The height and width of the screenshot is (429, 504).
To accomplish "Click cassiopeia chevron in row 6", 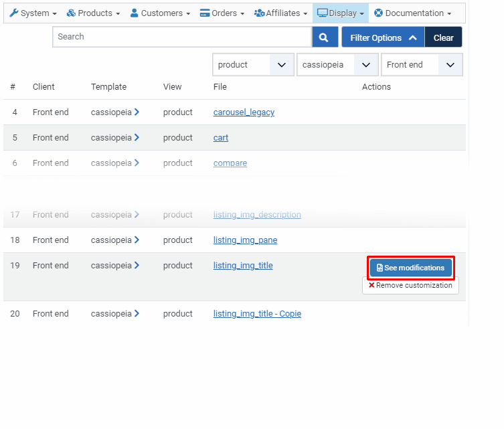I will click(x=137, y=163).
